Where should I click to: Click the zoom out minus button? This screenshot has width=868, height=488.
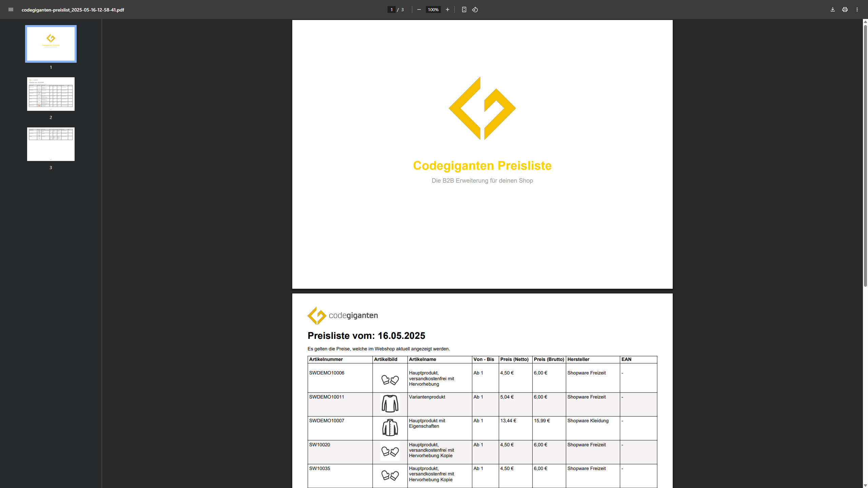click(419, 9)
